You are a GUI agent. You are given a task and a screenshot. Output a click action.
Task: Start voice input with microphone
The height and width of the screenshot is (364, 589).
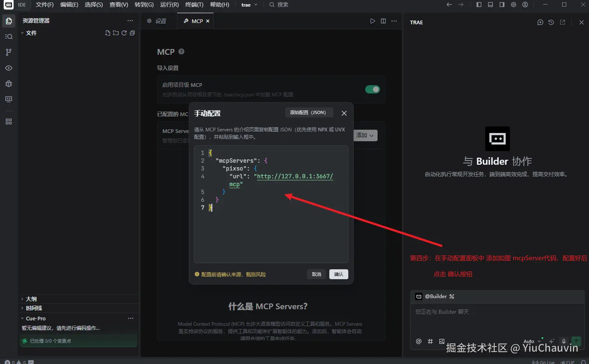tap(564, 341)
